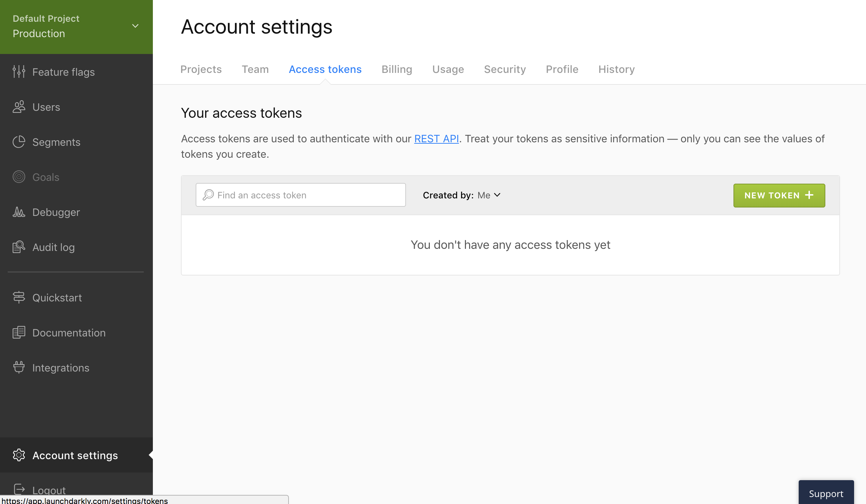
Task: Click the Audit log magnifier icon
Action: 19,247
